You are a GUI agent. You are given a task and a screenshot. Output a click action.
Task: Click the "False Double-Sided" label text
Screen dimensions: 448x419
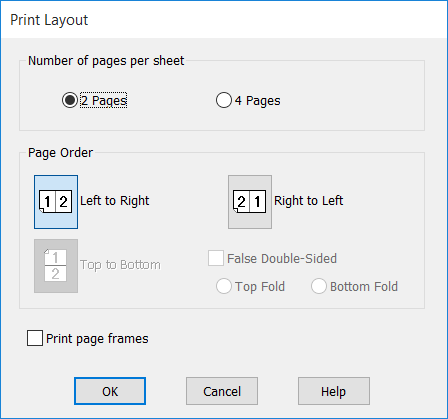click(282, 259)
